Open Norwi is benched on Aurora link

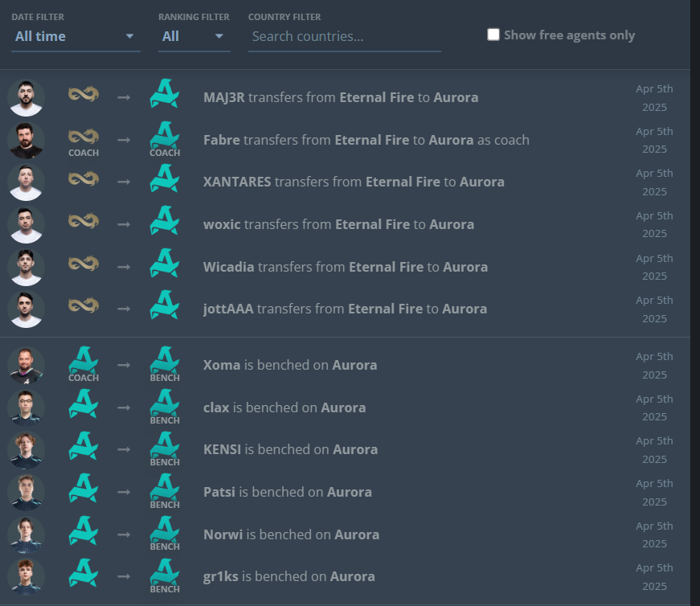(x=291, y=534)
